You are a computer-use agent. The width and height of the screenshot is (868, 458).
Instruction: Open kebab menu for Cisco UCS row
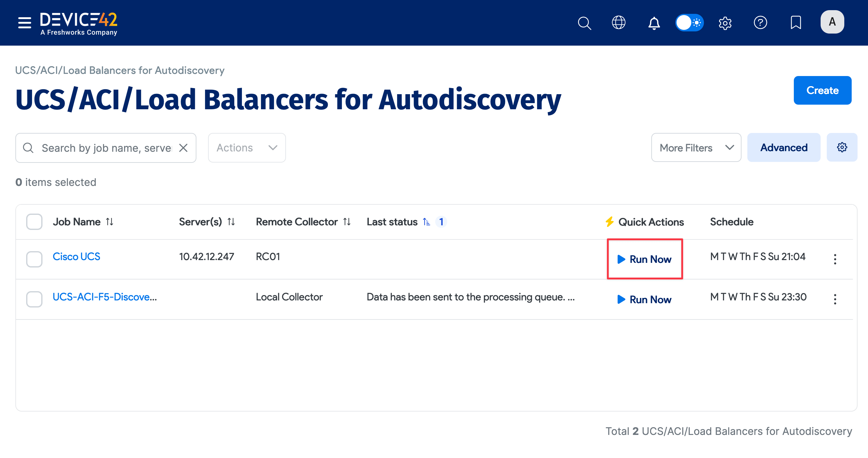pyautogui.click(x=835, y=259)
